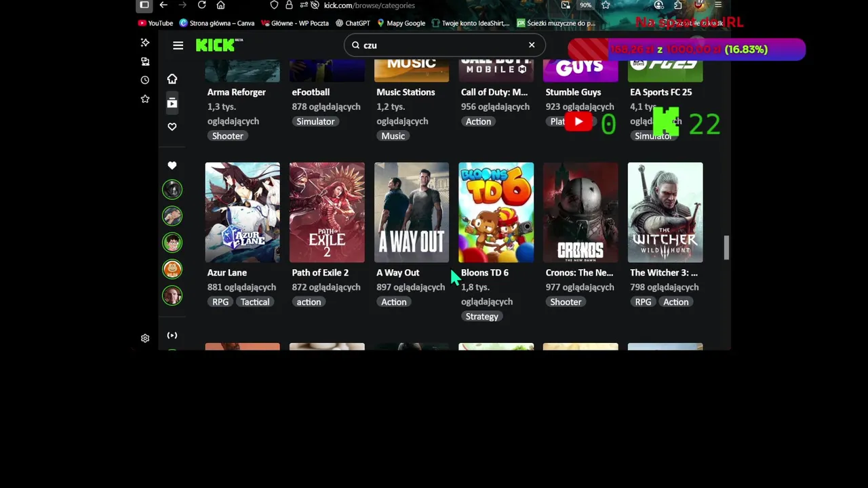Click the page vertical scrollbar thumb
Screen dimensions: 868x488
726,247
